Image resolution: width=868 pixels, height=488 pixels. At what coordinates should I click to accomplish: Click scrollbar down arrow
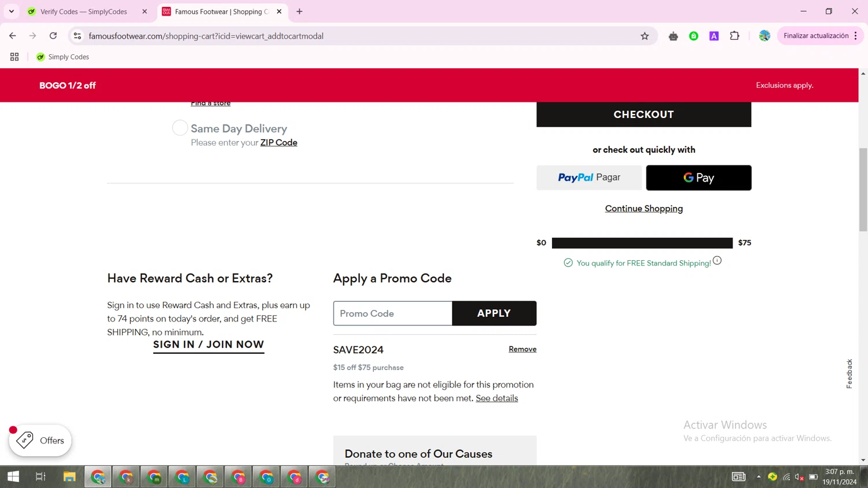pos(863,460)
